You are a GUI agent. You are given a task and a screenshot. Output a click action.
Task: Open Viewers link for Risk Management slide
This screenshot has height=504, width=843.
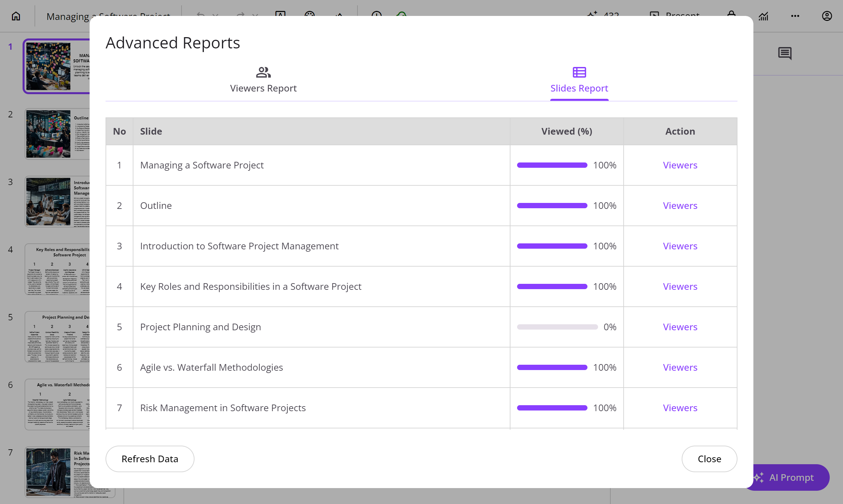680,408
